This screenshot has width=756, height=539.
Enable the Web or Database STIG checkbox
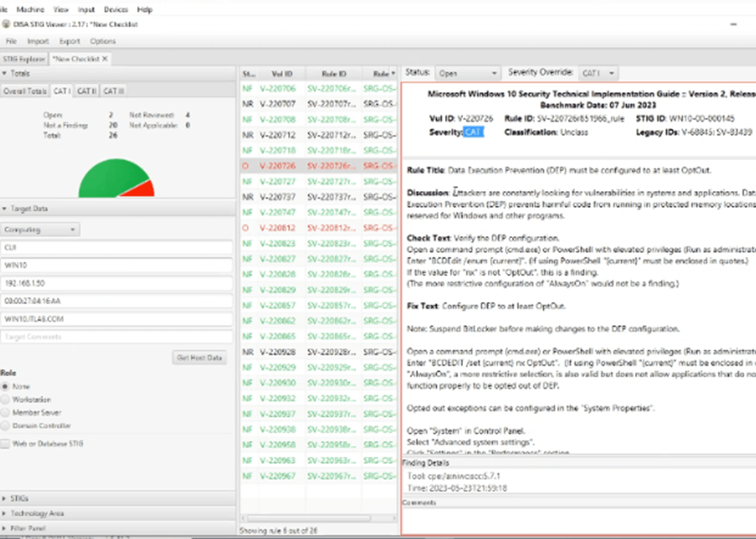(x=5, y=444)
